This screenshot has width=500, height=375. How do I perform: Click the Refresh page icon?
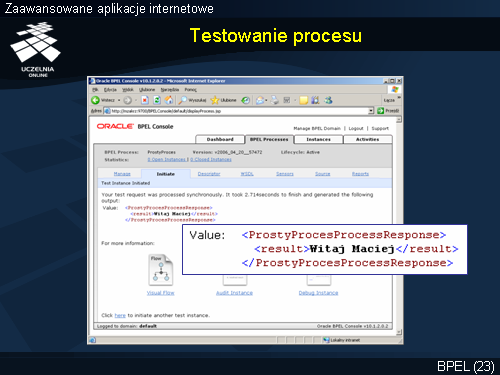(x=157, y=100)
